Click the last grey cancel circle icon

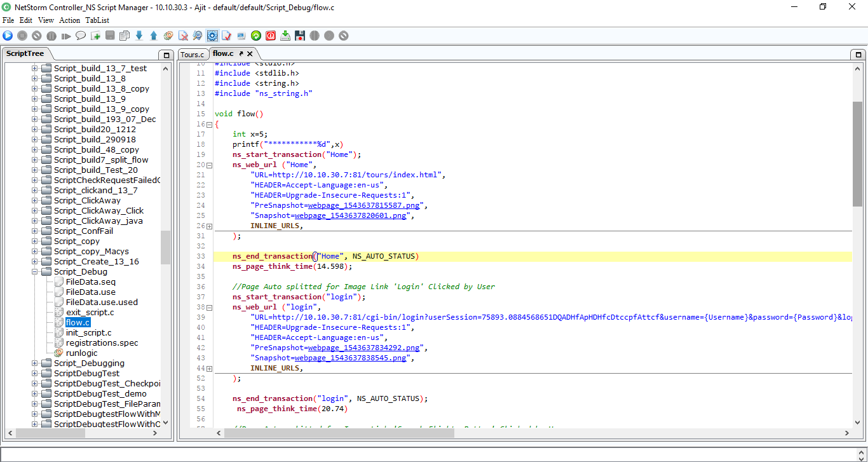tap(344, 36)
